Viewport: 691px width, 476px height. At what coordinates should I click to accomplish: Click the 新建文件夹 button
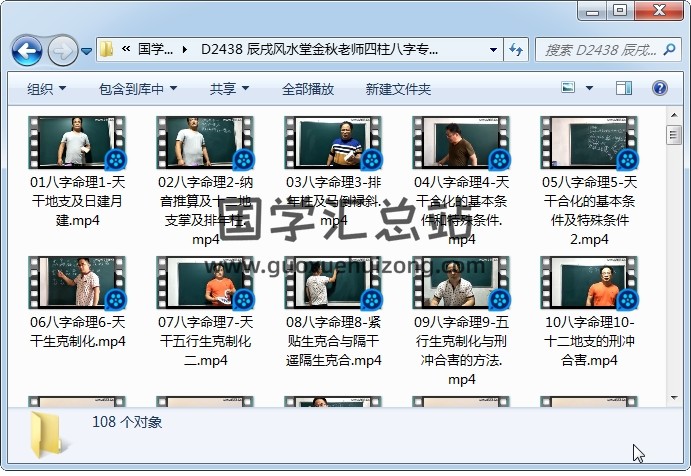(x=398, y=89)
